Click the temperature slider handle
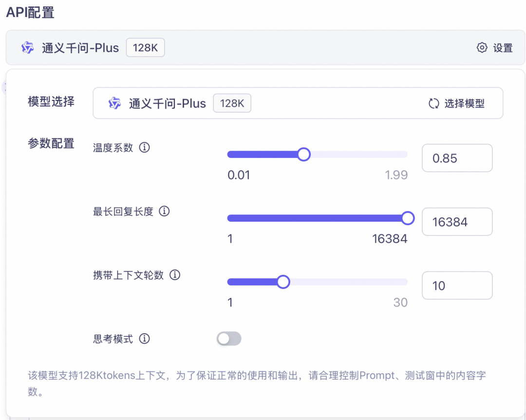 click(304, 154)
